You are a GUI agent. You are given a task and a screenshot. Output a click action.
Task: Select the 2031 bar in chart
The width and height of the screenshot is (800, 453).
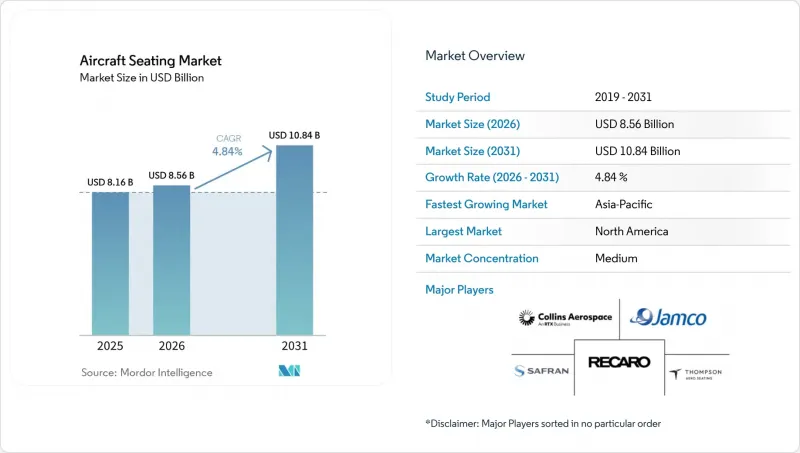click(294, 240)
